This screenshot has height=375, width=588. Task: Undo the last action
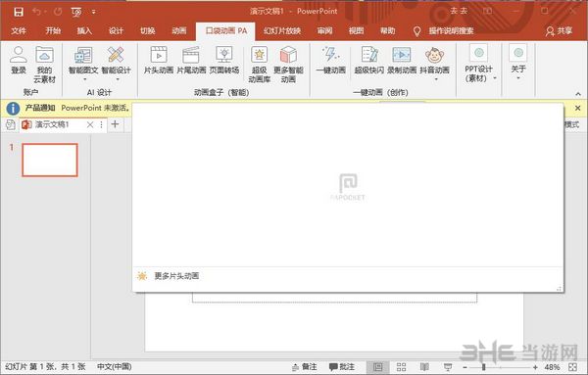coord(37,12)
